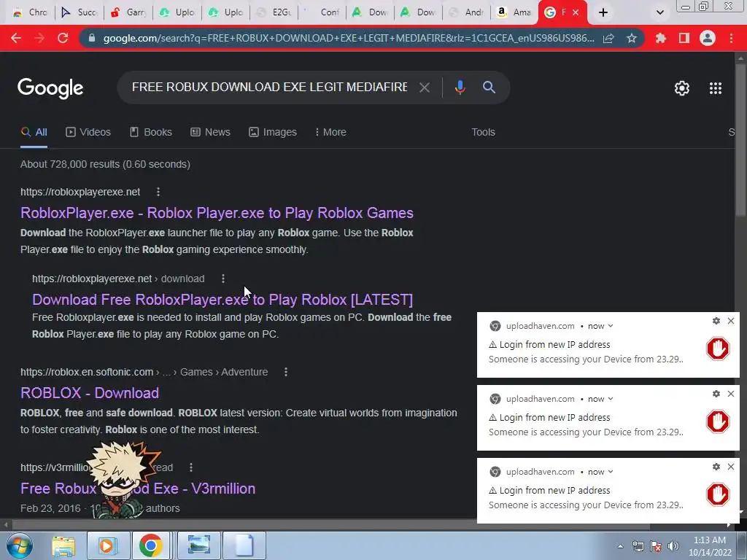This screenshot has width=747, height=560.
Task: Expand the top notification's 'now' chevron
Action: pos(611,326)
